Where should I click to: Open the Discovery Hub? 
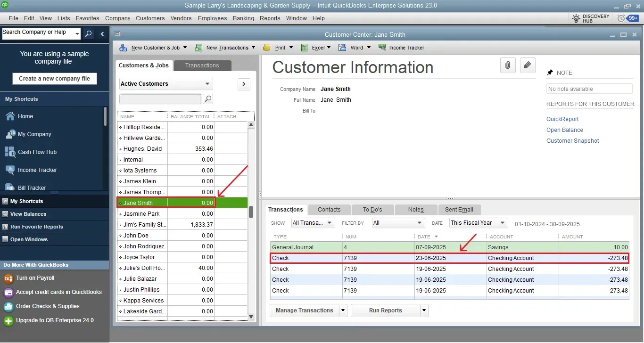click(590, 18)
